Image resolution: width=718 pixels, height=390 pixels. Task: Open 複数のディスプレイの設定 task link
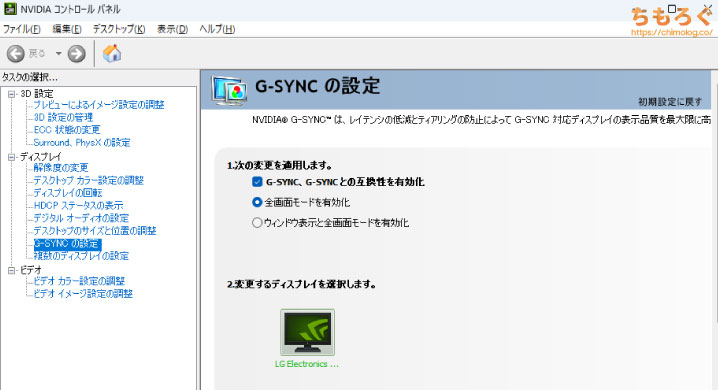pos(81,256)
